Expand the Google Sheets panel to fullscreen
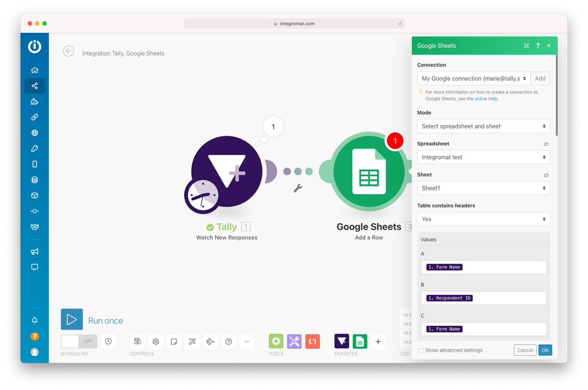 (x=526, y=46)
